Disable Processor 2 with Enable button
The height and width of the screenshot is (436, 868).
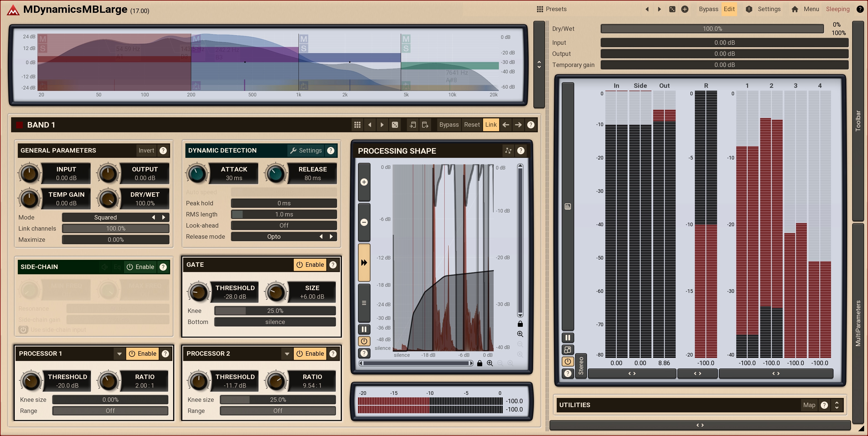pos(310,353)
